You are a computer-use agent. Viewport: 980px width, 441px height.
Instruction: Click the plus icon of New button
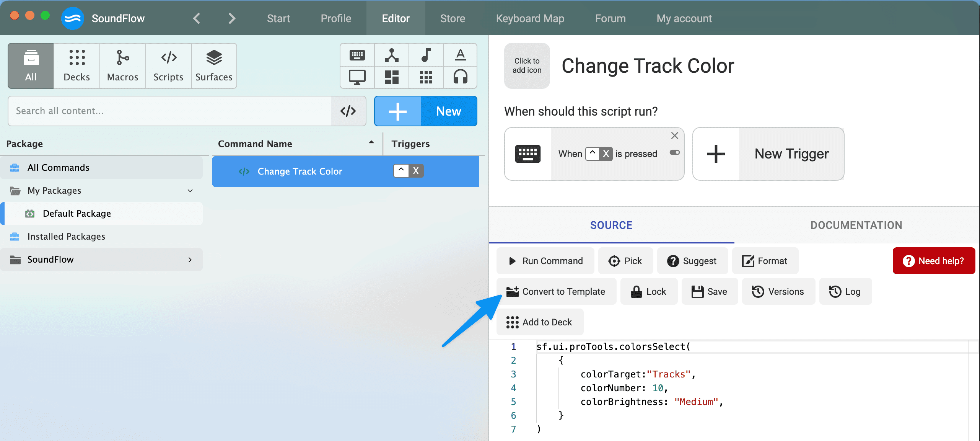pyautogui.click(x=398, y=111)
